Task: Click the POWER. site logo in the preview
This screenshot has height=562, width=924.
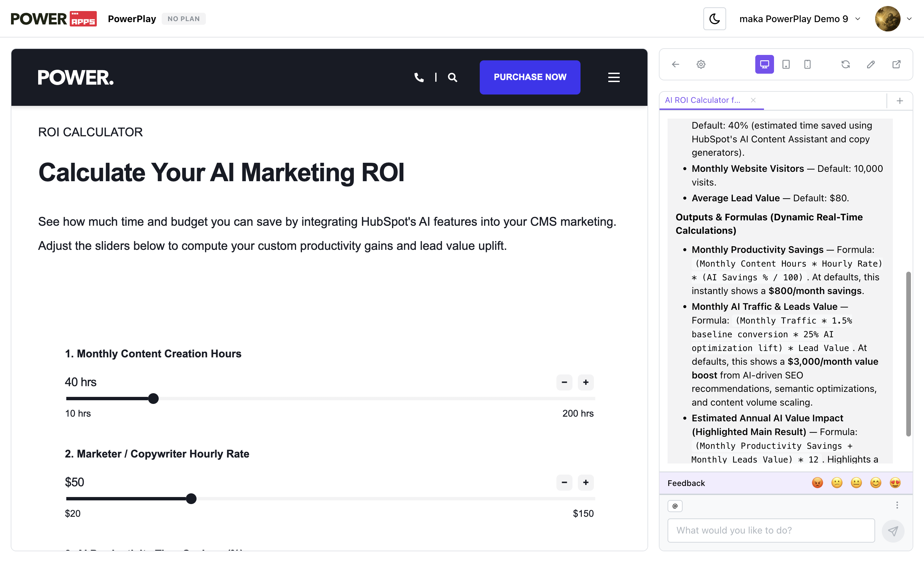Action: pyautogui.click(x=75, y=77)
